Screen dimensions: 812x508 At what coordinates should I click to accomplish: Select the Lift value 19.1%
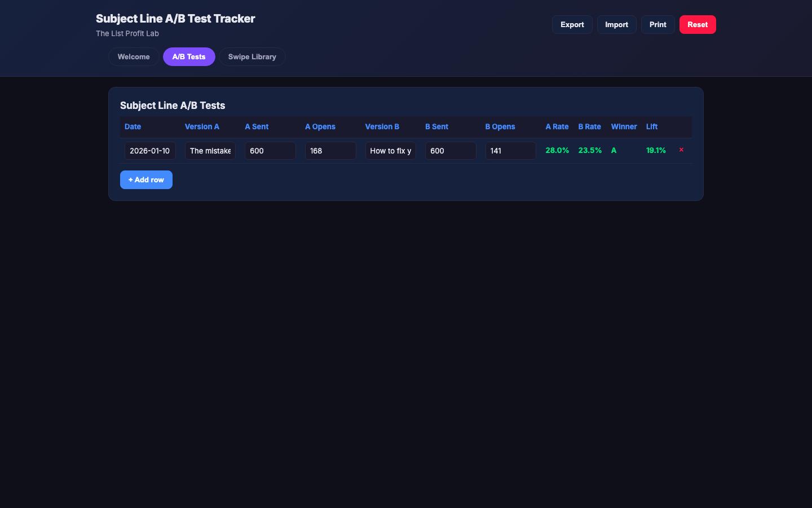tap(656, 151)
